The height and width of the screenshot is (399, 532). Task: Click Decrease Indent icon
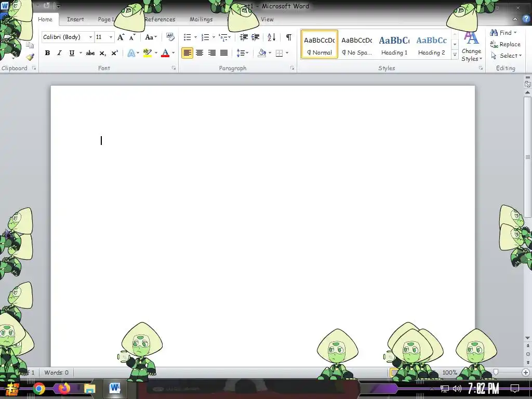[244, 37]
